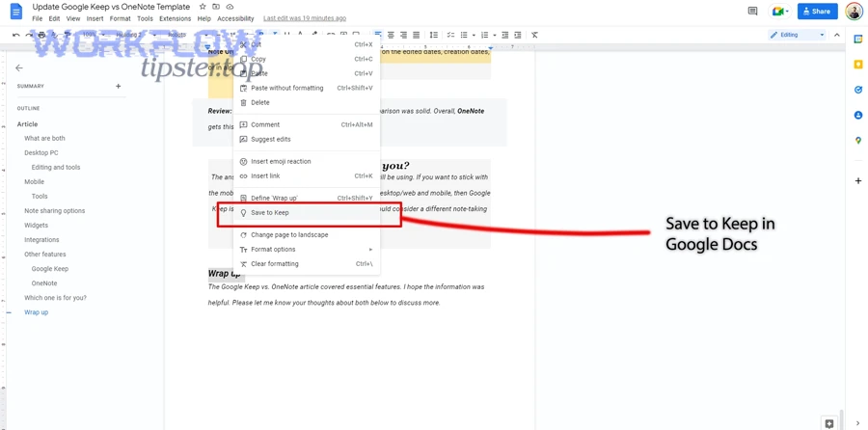Click the blue Share button
Viewport: 868px width, 430px height.
[818, 11]
